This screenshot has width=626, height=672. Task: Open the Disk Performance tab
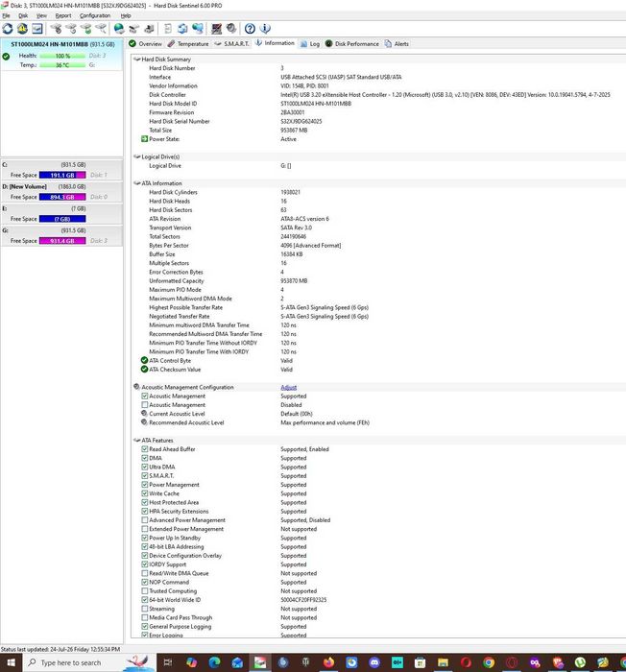point(352,44)
